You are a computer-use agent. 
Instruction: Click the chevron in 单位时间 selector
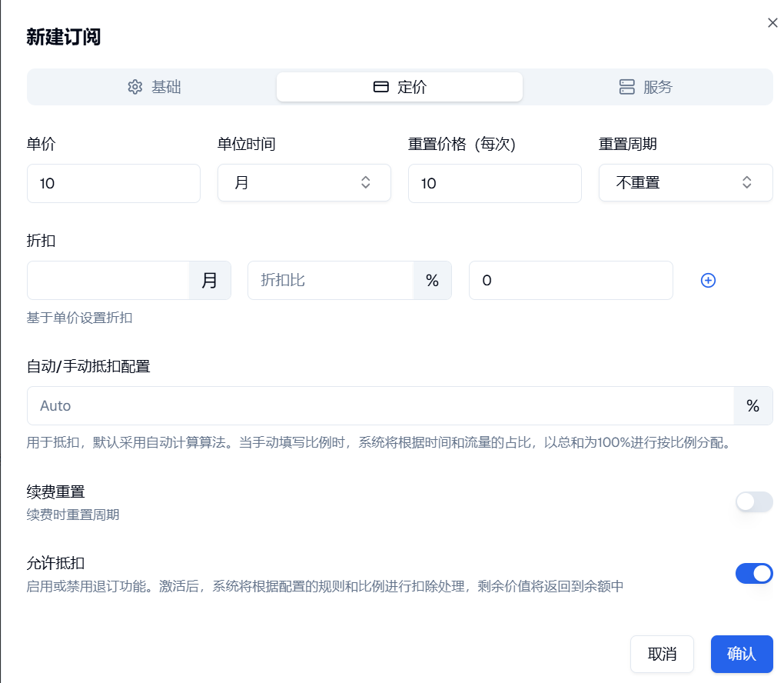click(x=366, y=182)
